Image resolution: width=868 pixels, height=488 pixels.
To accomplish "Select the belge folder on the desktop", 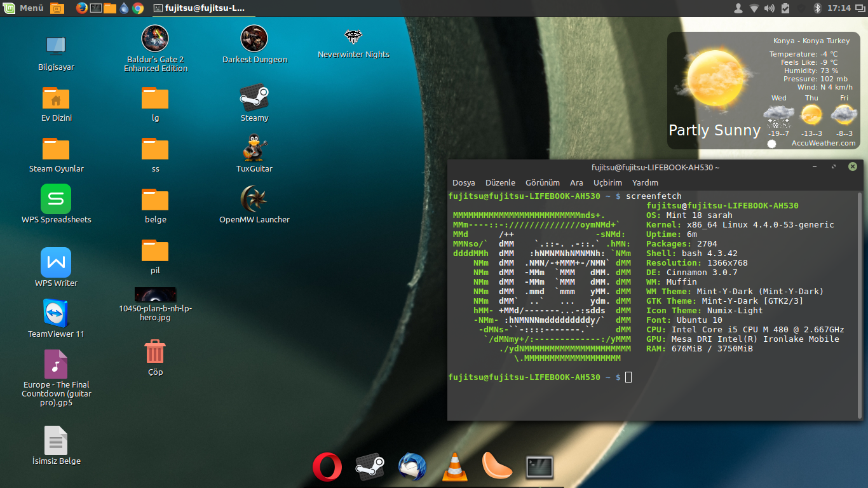I will (x=155, y=200).
